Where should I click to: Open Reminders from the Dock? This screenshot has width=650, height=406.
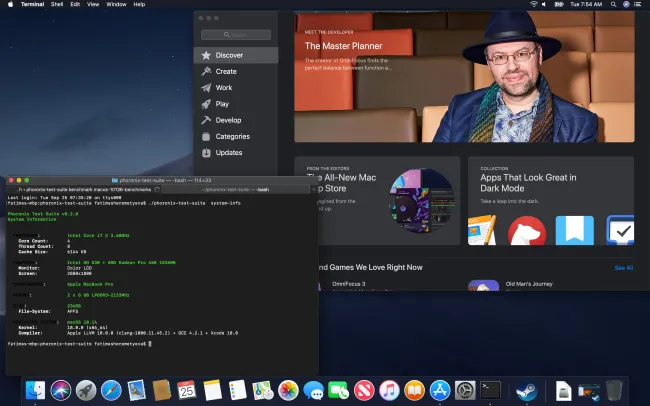238,390
